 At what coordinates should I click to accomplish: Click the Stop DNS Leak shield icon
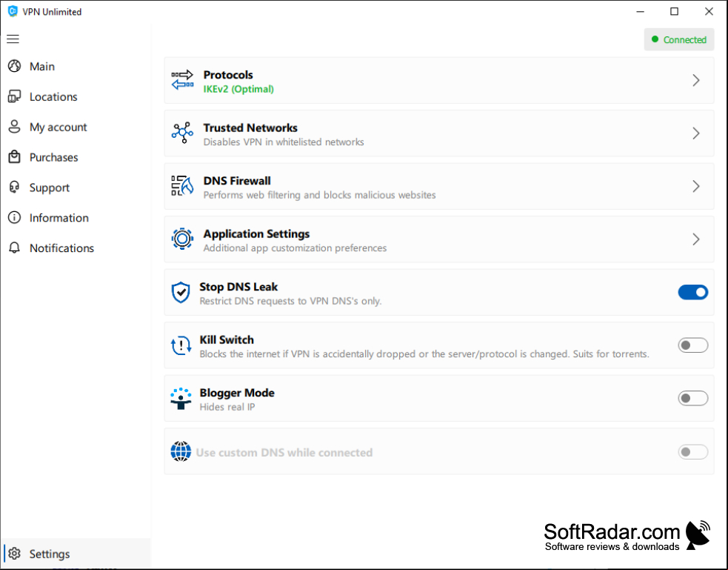tap(181, 292)
